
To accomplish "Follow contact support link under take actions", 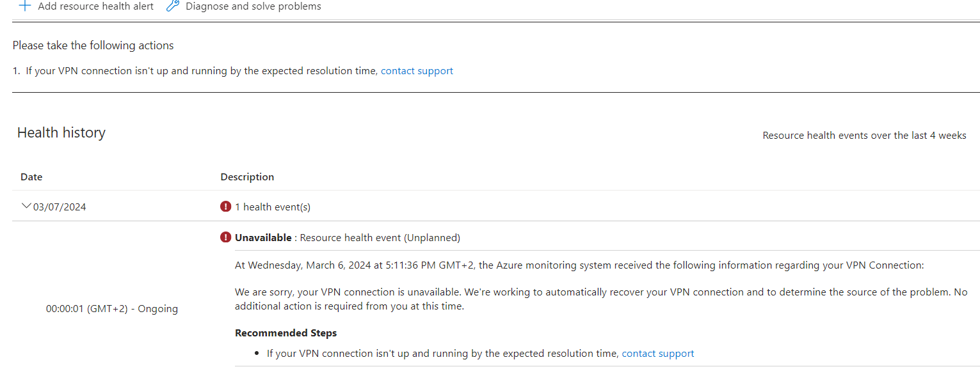I will 417,71.
